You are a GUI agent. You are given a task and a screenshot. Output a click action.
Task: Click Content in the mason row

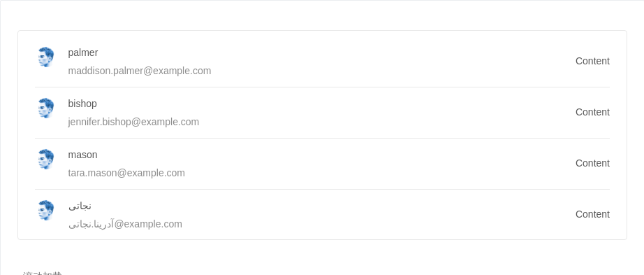592,163
